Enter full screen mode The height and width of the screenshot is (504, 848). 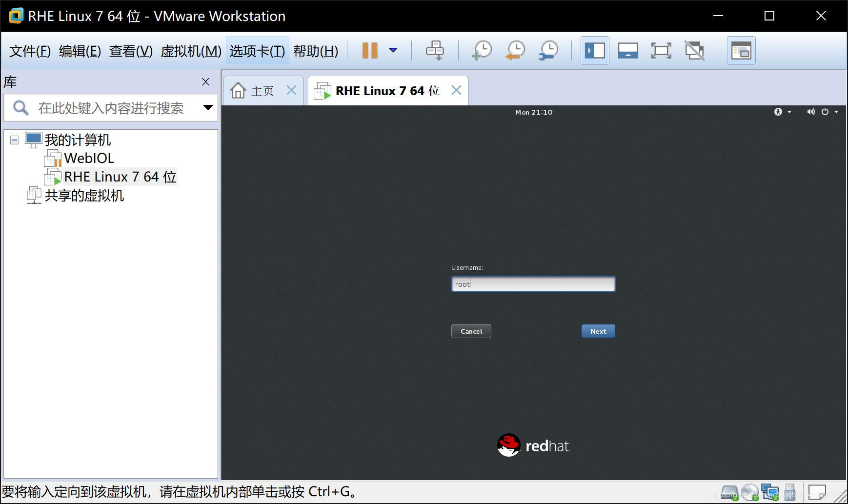(661, 50)
